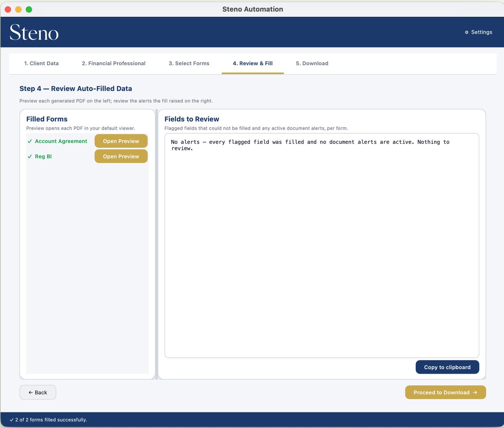Screen dimensions: 504x428
Task: Open the Select Forms tab
Action: pyautogui.click(x=189, y=63)
